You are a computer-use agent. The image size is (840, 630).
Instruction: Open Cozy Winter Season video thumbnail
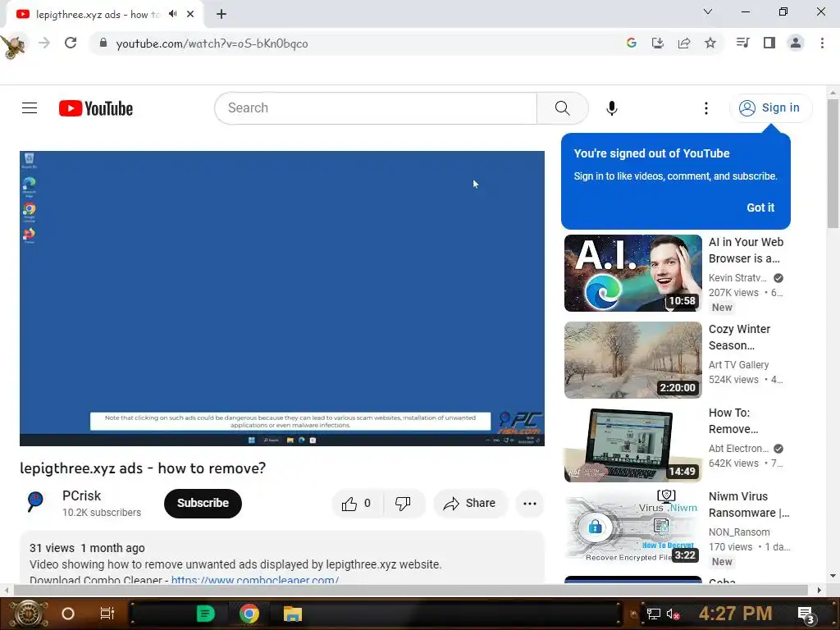point(632,360)
